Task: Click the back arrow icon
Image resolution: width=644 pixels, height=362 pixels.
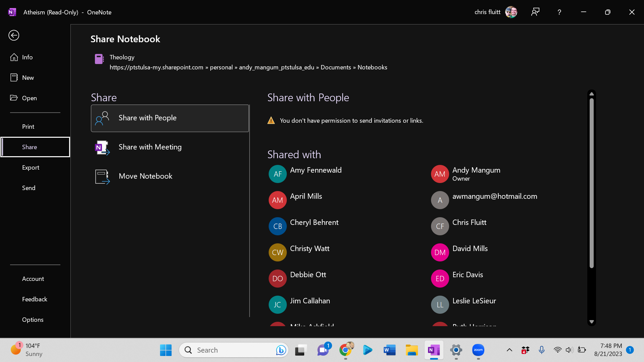Action: coord(14,35)
